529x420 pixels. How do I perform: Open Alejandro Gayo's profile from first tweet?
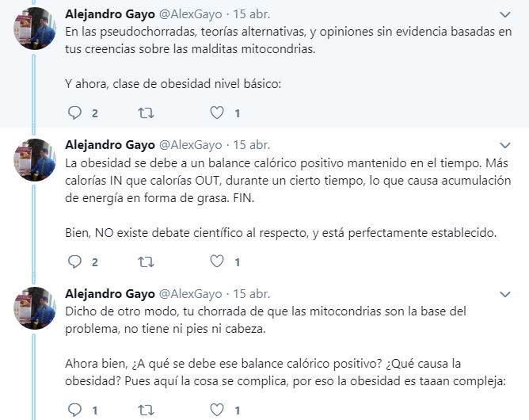[109, 14]
